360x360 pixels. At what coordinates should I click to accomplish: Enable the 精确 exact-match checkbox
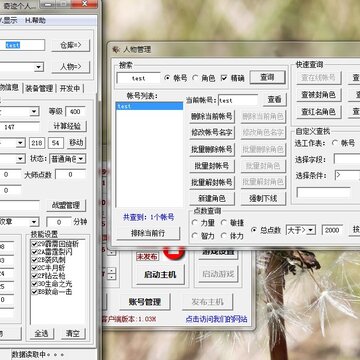pyautogui.click(x=224, y=78)
